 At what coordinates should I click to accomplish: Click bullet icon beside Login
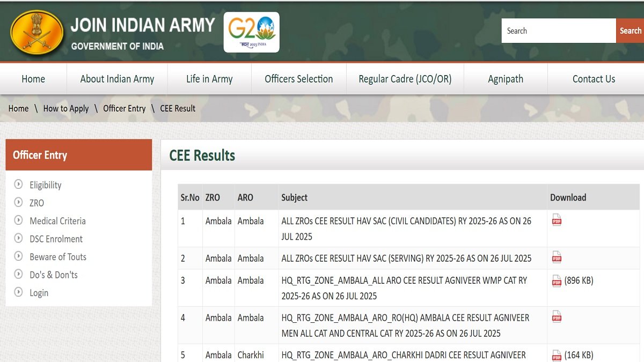[19, 292]
